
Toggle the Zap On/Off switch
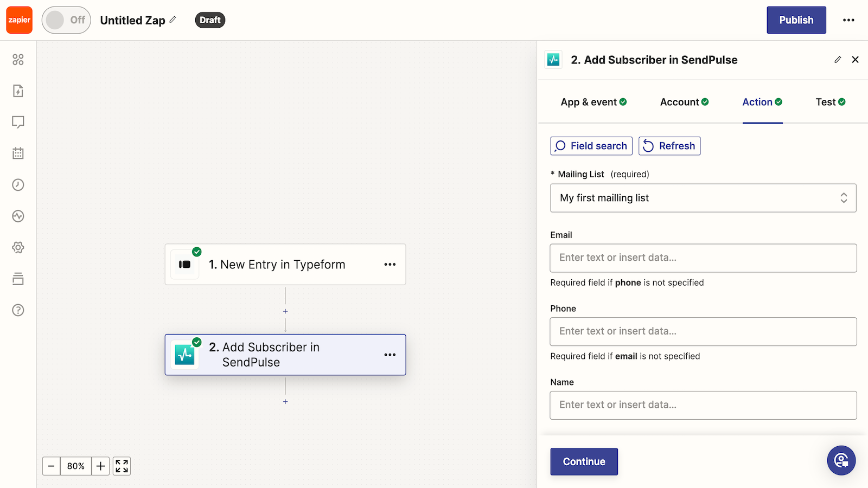click(66, 20)
